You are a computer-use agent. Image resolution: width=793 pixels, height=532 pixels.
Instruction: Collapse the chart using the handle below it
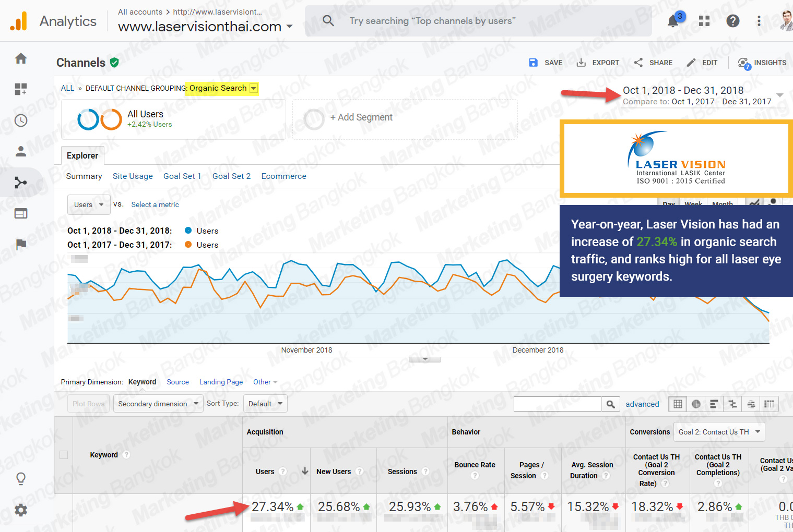[425, 359]
